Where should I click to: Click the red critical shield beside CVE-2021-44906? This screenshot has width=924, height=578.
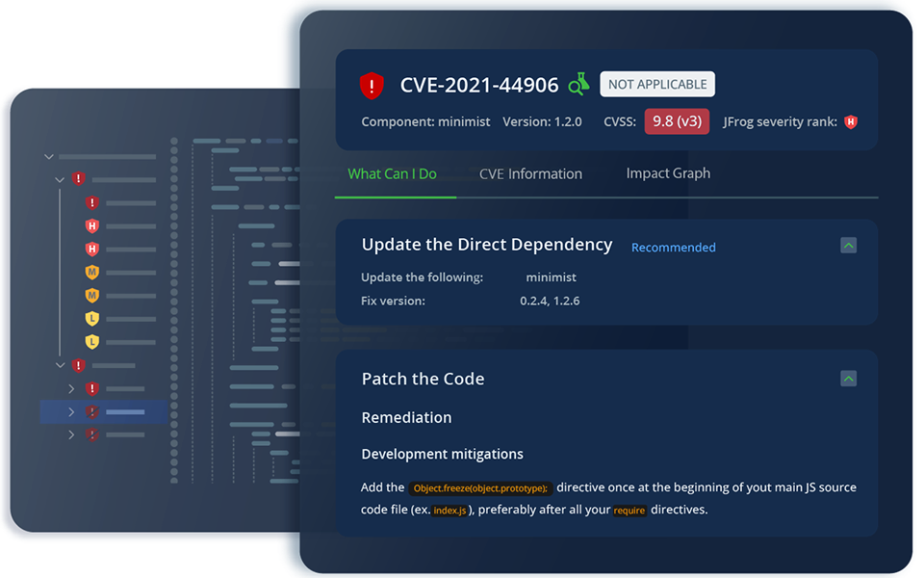(x=372, y=86)
